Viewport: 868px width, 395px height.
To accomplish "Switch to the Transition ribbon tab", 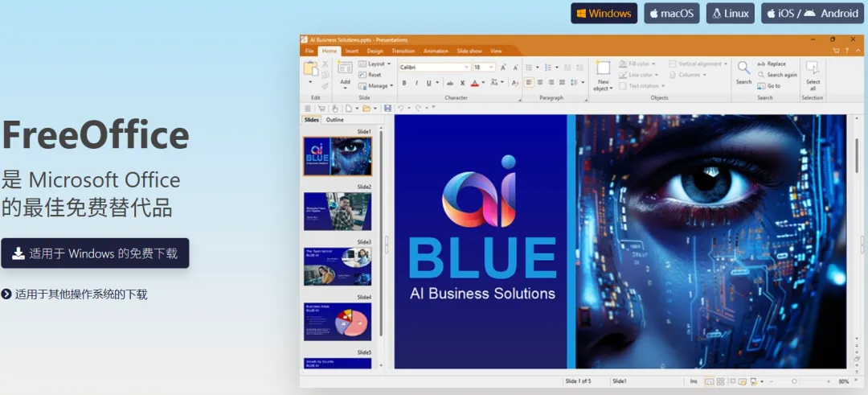I will pyautogui.click(x=403, y=51).
